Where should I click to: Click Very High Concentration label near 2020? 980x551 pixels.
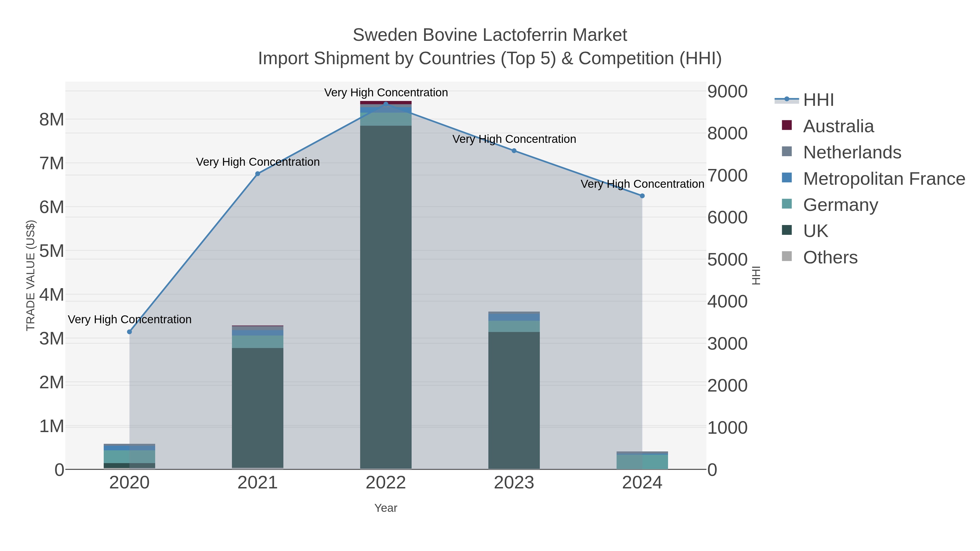point(130,319)
